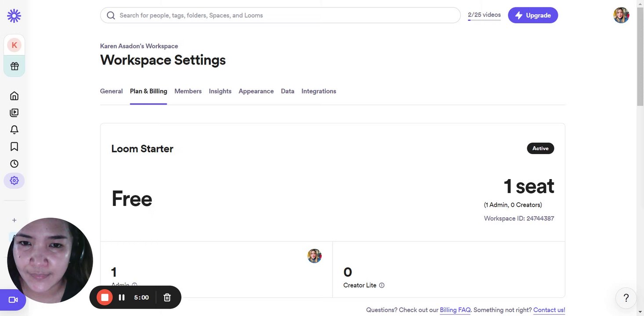Open the History clock icon
This screenshot has height=316, width=644.
click(x=14, y=164)
